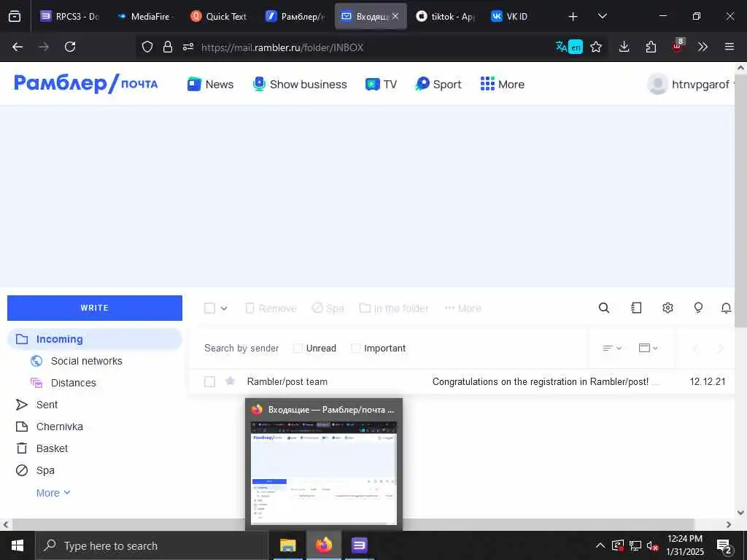Viewport: 747px width, 560px height.
Task: Switch to the tiktok tab
Action: [x=446, y=16]
